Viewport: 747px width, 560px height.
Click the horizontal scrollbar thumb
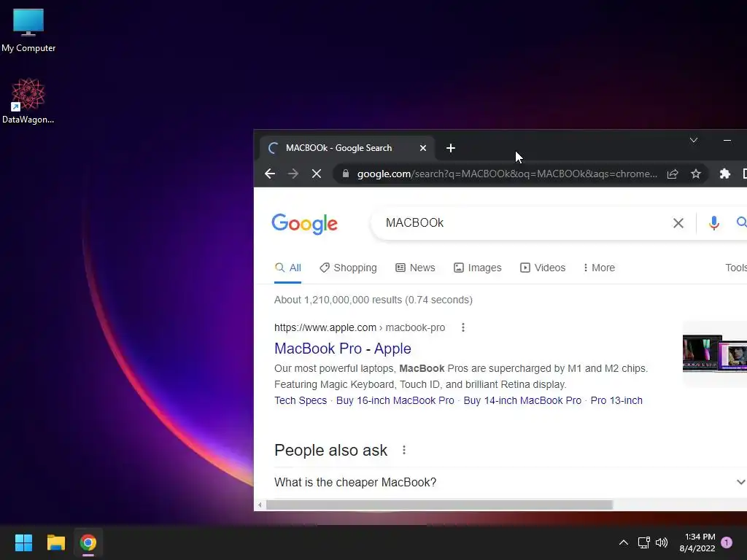pyautogui.click(x=439, y=505)
